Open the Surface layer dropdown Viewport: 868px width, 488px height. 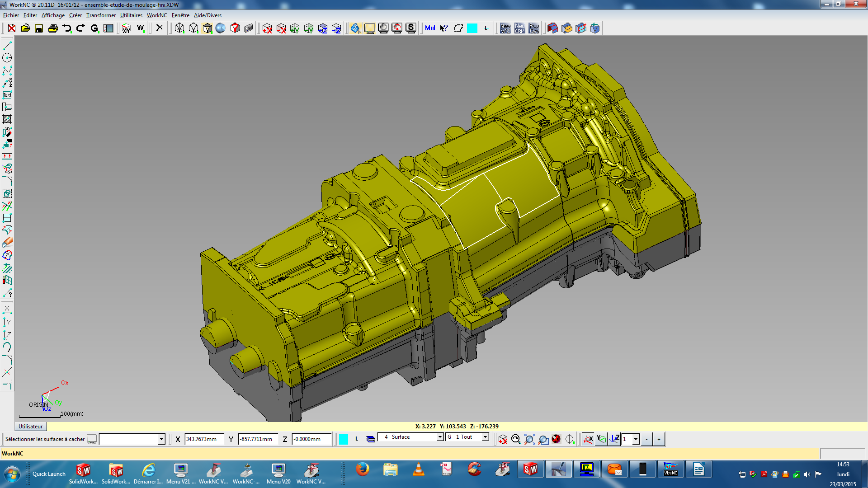(x=440, y=437)
